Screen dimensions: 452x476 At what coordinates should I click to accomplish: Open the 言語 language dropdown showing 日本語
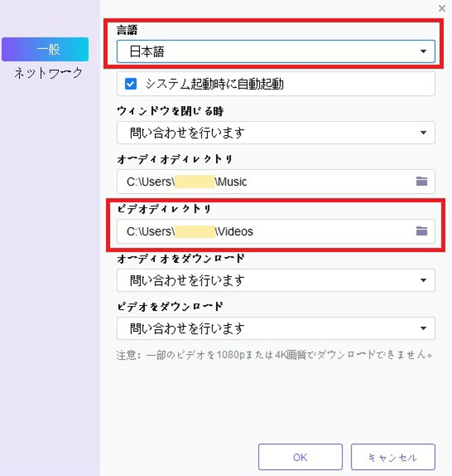coord(276,52)
